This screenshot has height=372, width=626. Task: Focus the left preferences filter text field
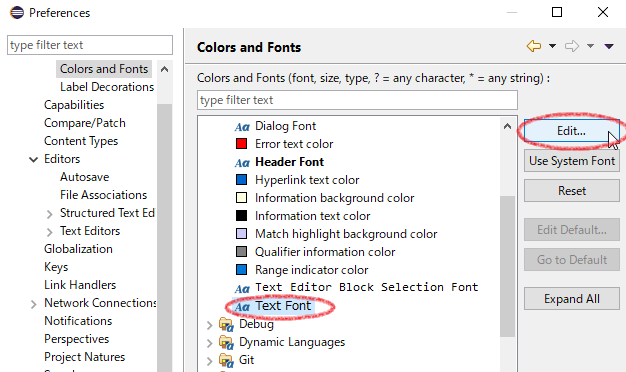pos(90,45)
